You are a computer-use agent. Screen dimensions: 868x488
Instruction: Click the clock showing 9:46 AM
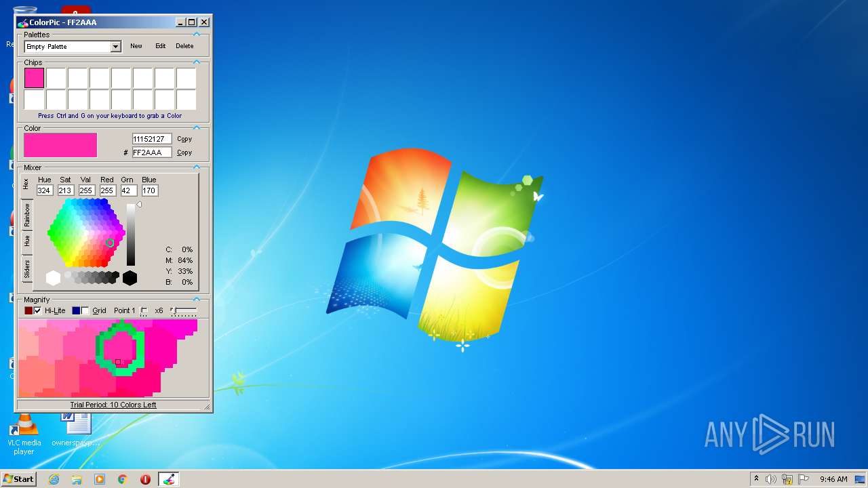(833, 479)
